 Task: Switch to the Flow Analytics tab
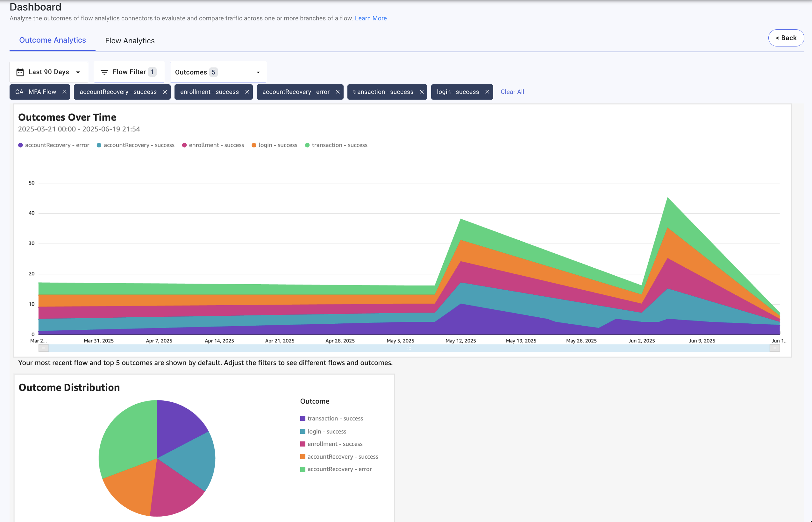(x=130, y=41)
